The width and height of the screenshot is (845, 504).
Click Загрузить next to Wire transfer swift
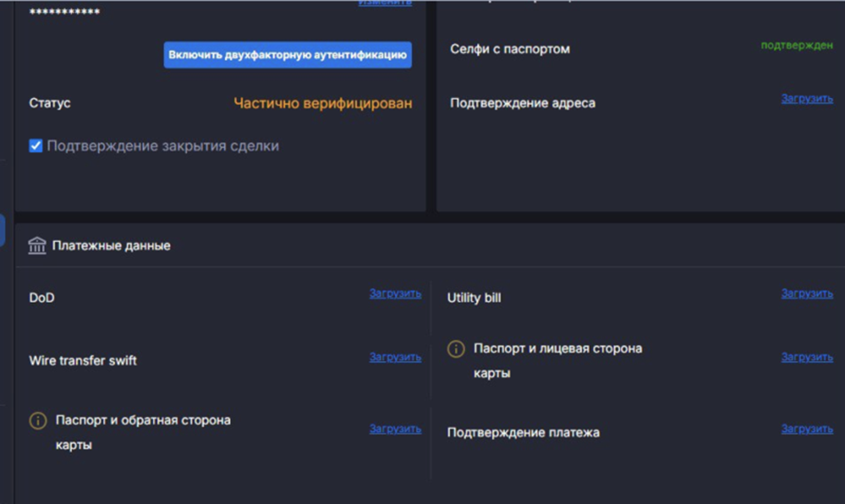(395, 357)
